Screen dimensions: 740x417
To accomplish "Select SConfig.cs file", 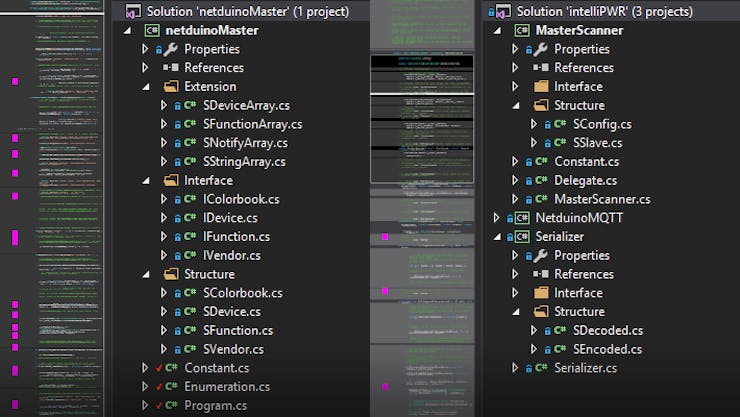I will 602,124.
